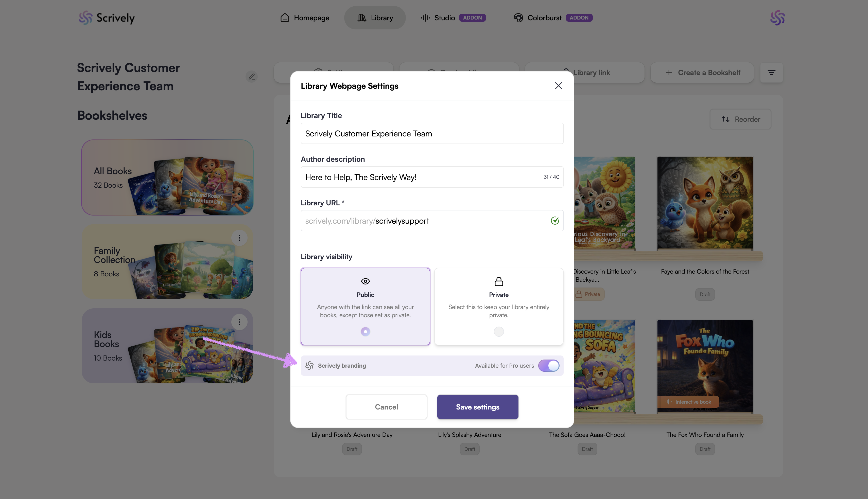This screenshot has height=499, width=868.
Task: Go to the Homepage tab
Action: point(304,18)
